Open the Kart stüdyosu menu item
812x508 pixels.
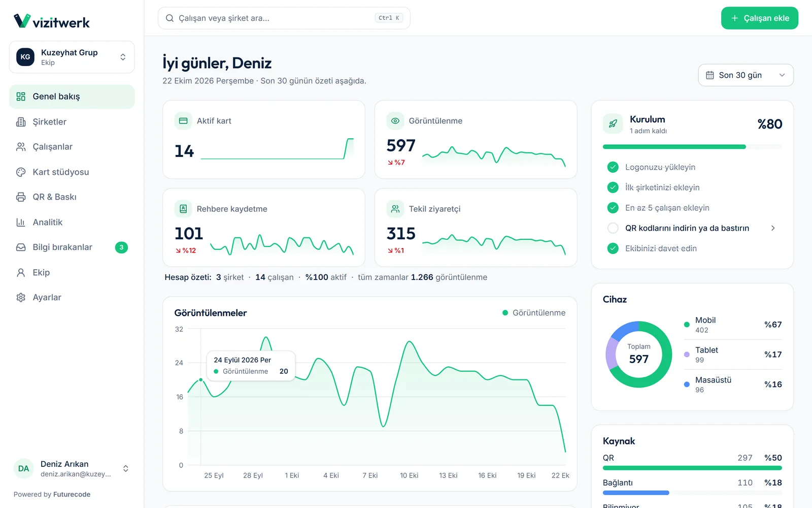click(x=72, y=172)
